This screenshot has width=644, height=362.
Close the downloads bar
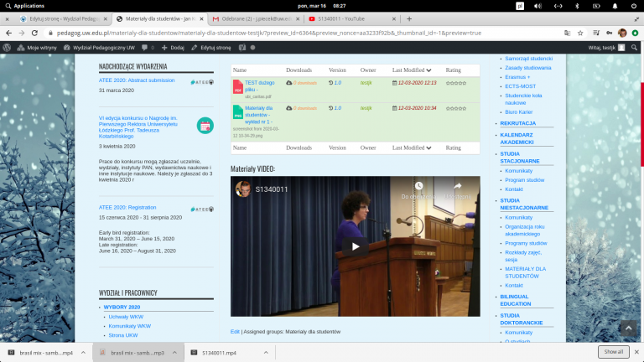click(x=636, y=352)
